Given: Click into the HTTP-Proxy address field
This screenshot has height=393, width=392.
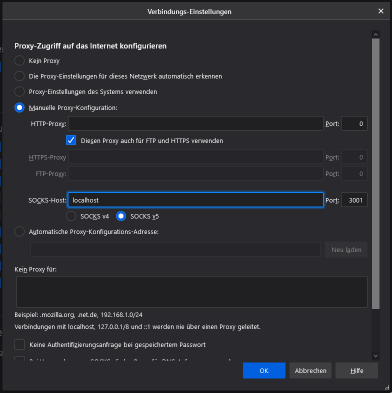Looking at the screenshot, I should [x=196, y=124].
